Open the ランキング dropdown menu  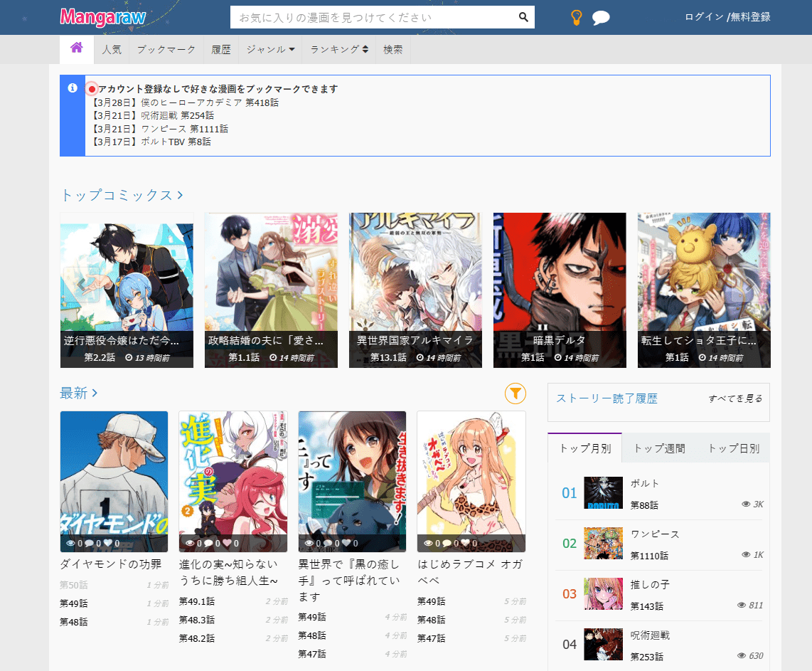[339, 49]
